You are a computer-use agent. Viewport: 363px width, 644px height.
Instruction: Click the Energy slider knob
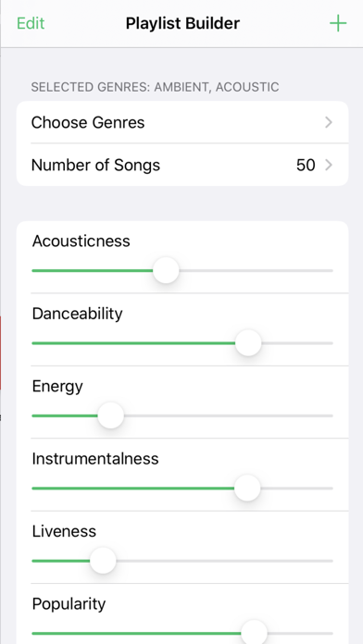(x=110, y=415)
